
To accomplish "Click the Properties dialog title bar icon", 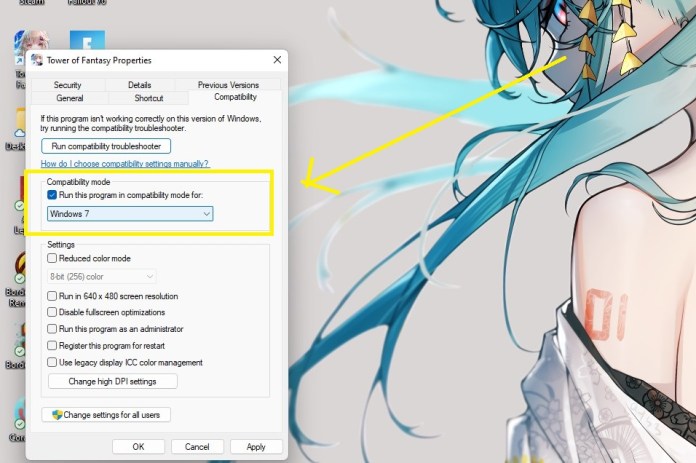I will pos(37,60).
